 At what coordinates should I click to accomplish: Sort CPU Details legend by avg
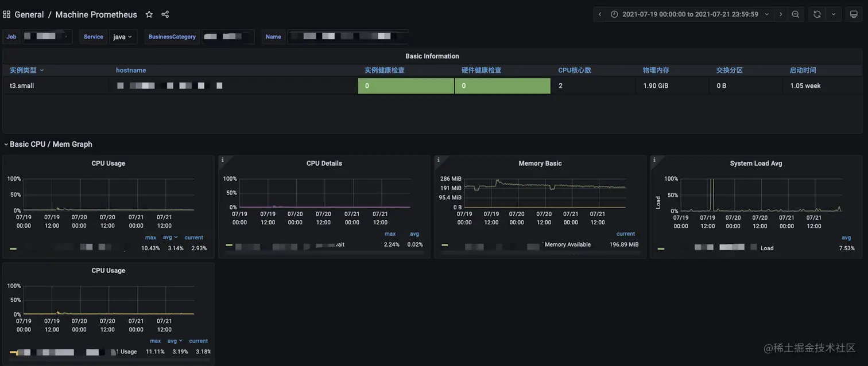pos(414,234)
